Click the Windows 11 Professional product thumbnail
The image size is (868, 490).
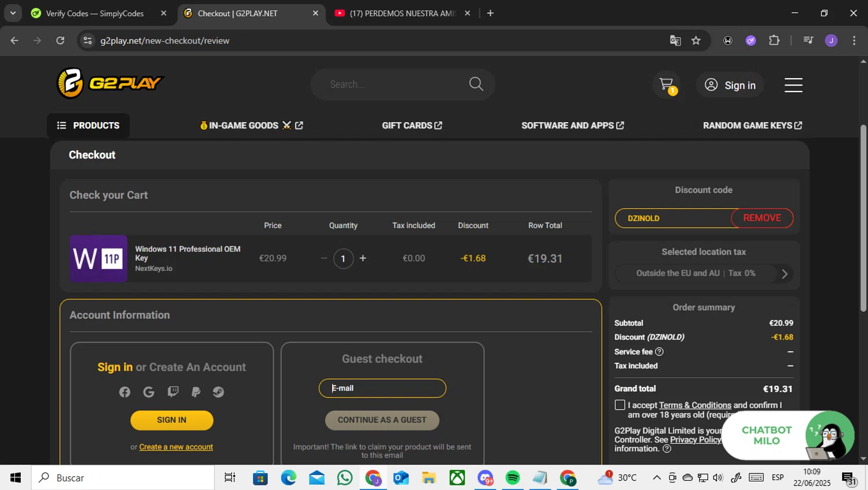click(98, 259)
